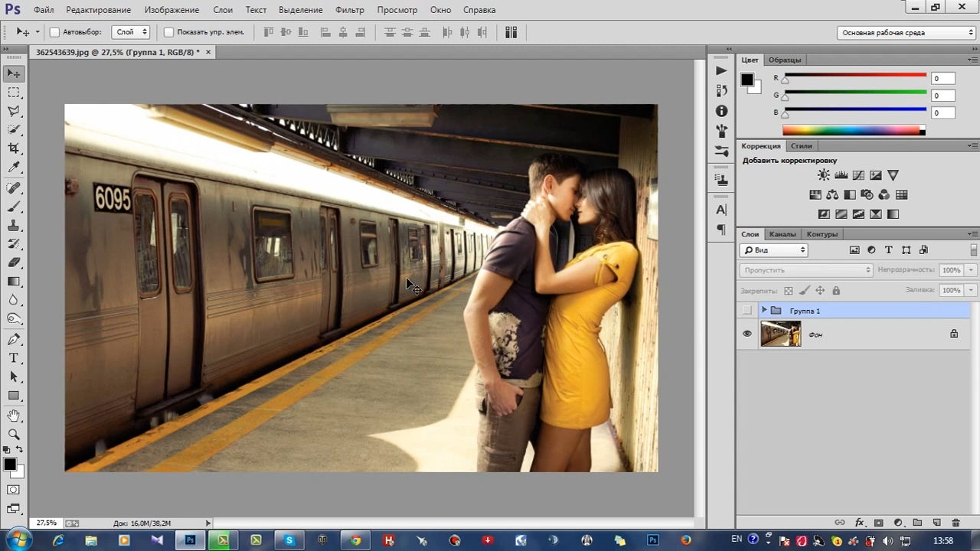Select the Horizontal Type tool
The image size is (980, 551).
pos(14,358)
